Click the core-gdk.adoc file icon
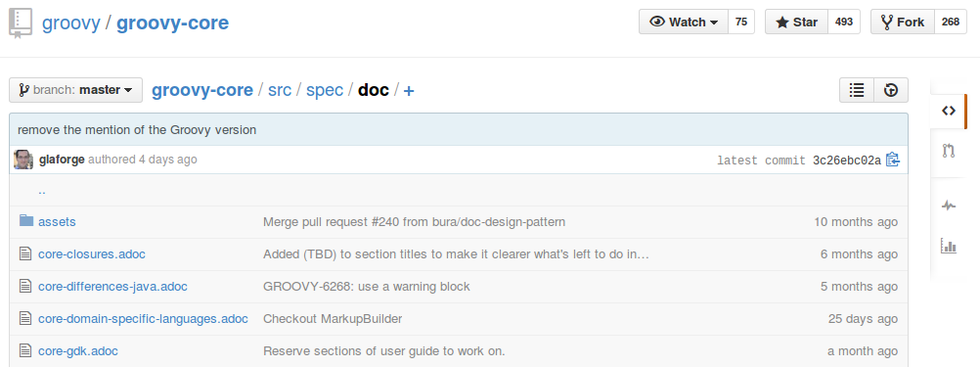The image size is (980, 367). click(25, 350)
